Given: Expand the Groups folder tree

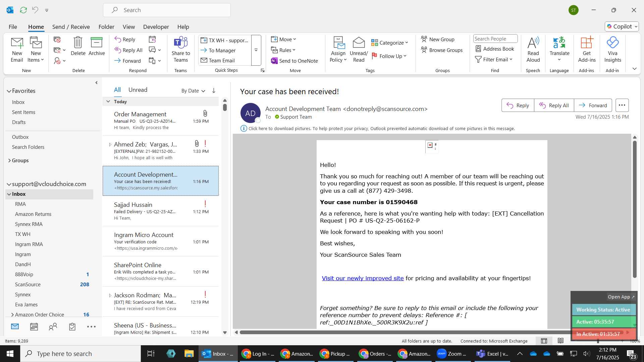Looking at the screenshot, I should point(9,161).
